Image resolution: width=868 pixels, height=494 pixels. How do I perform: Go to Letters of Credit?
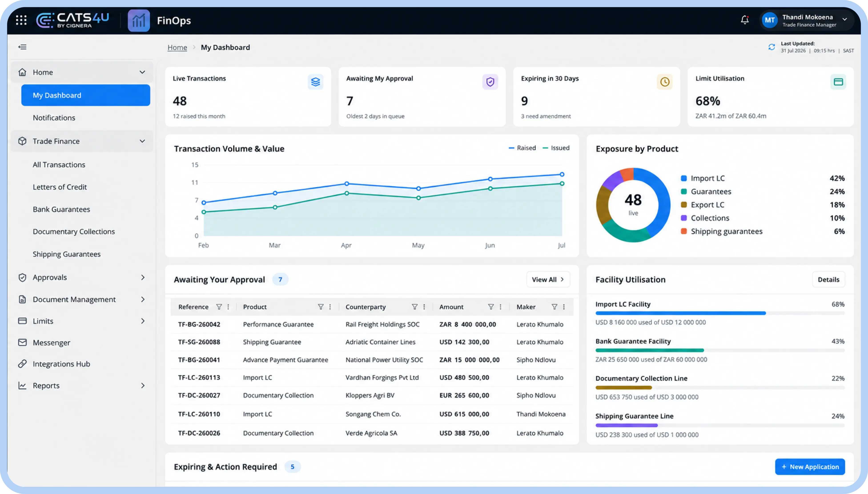click(60, 187)
